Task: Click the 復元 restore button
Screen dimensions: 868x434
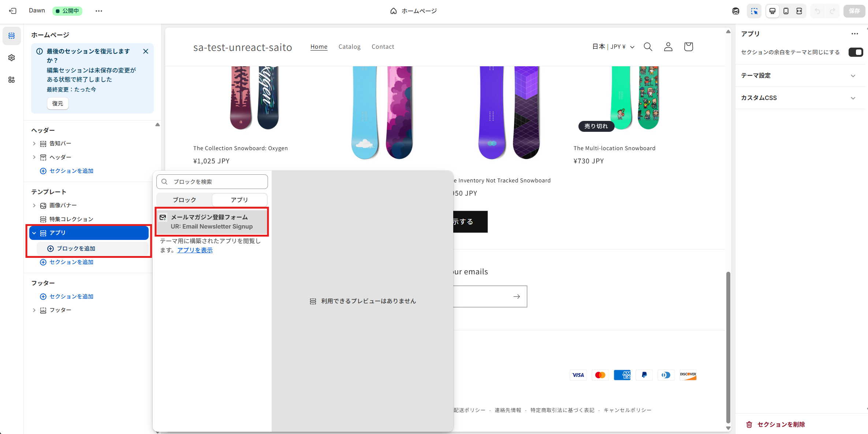Action: coord(57,103)
